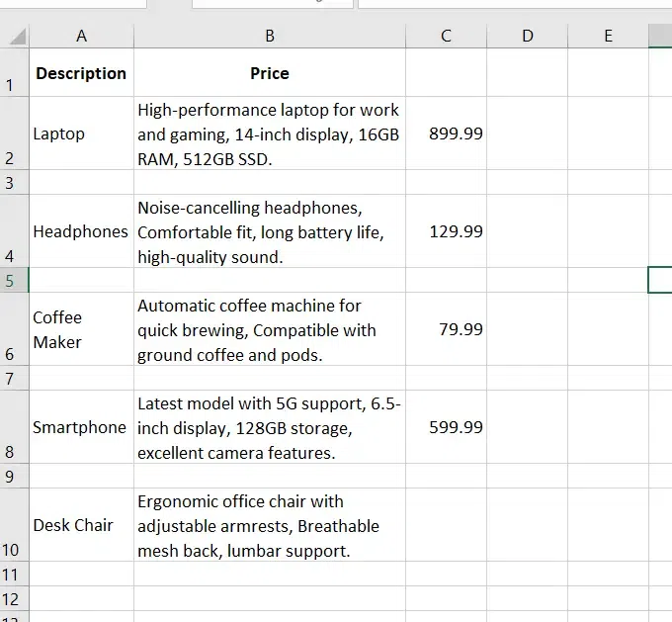Click the Description header cell
Screen dimensions: 672x622
point(81,72)
